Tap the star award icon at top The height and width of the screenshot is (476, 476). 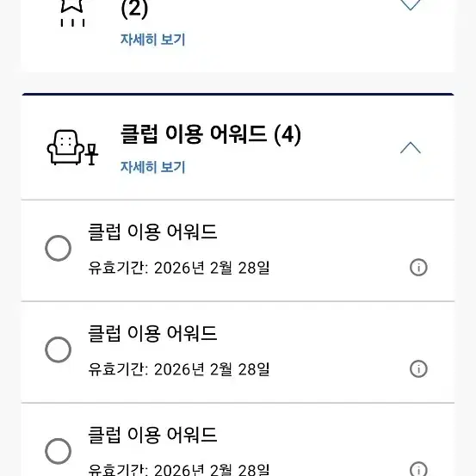coord(72,13)
